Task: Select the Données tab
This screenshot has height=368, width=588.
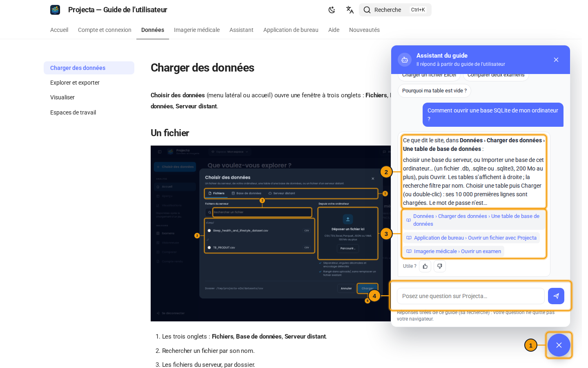Action: coord(153,30)
